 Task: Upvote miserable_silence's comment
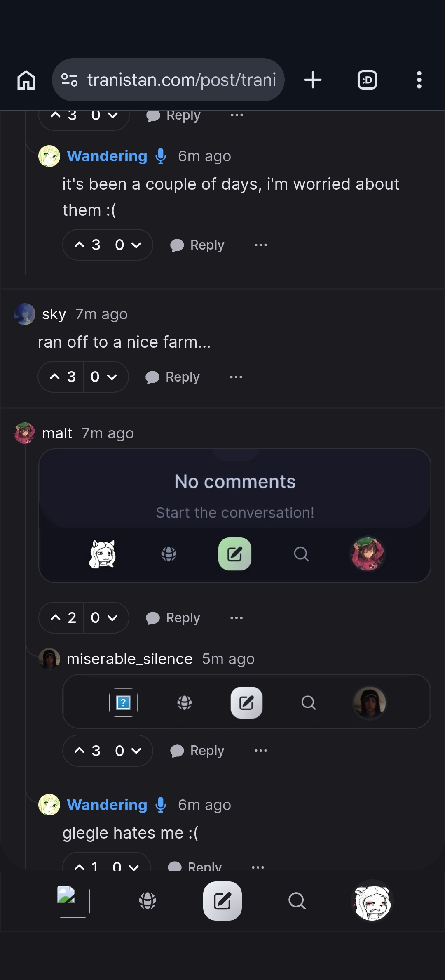point(87,751)
